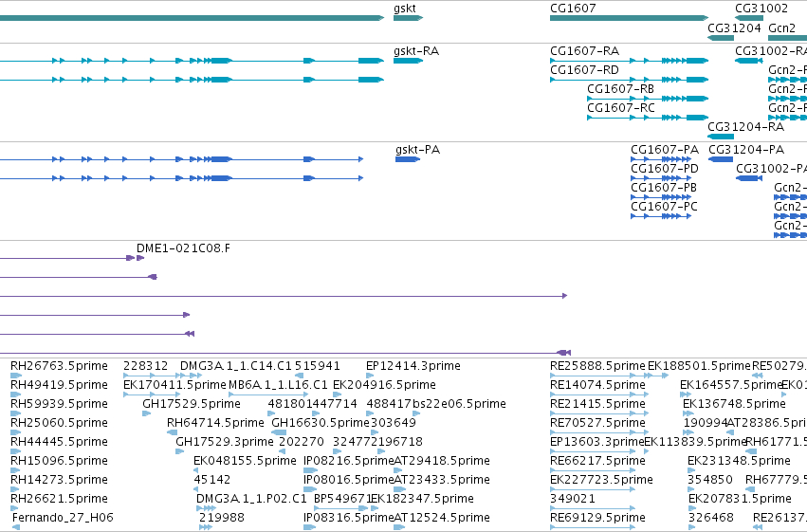Click the 219988 feature label
Image resolution: width=807 pixels, height=532 pixels.
tap(222, 518)
